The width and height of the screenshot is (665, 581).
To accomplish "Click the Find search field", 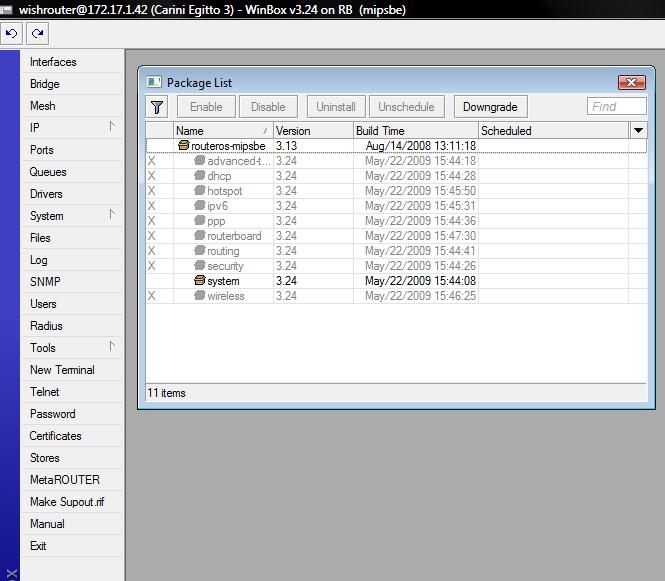I will [x=617, y=106].
